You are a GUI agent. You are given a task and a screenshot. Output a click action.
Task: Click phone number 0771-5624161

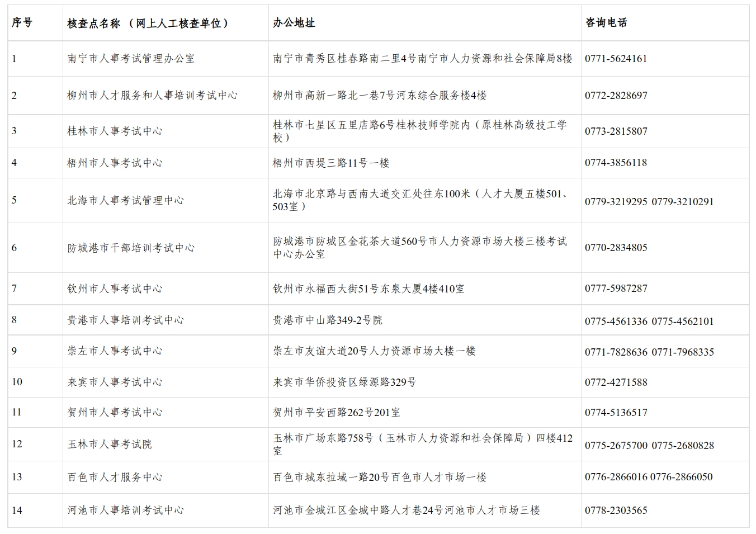[616, 58]
